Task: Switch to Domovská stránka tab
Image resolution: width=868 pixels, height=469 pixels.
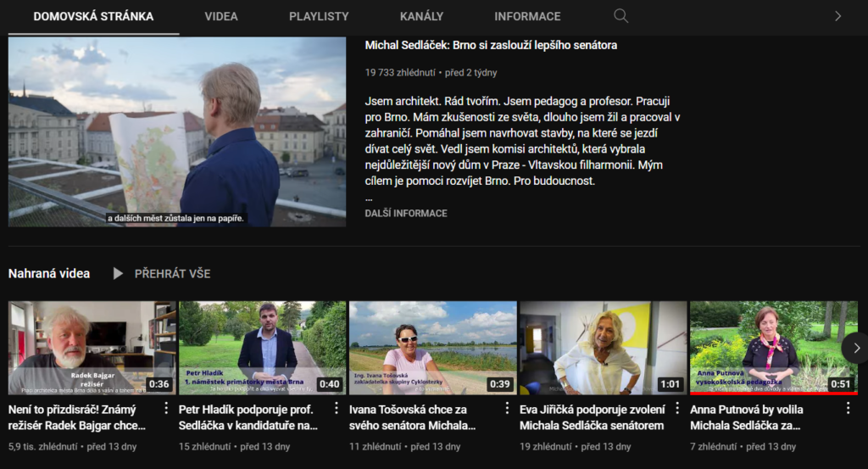Action: pyautogui.click(x=93, y=17)
